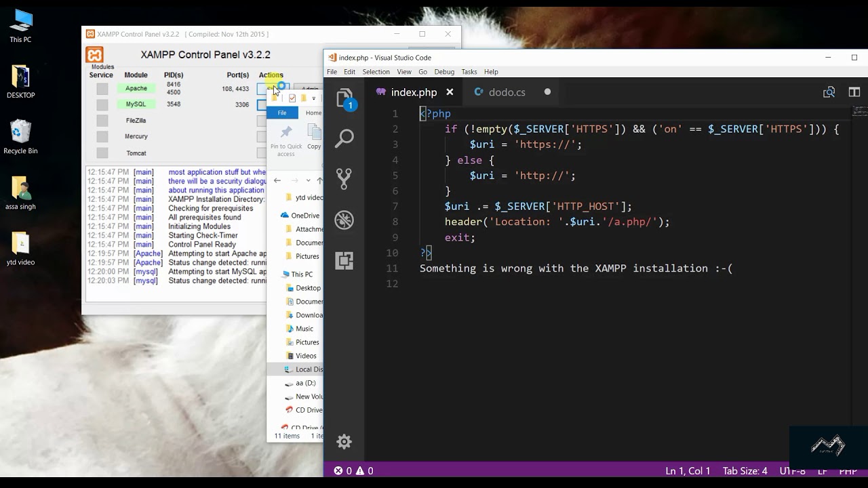The image size is (868, 488).
Task: Switch to the dodo.cs editor tab
Action: coord(507,92)
